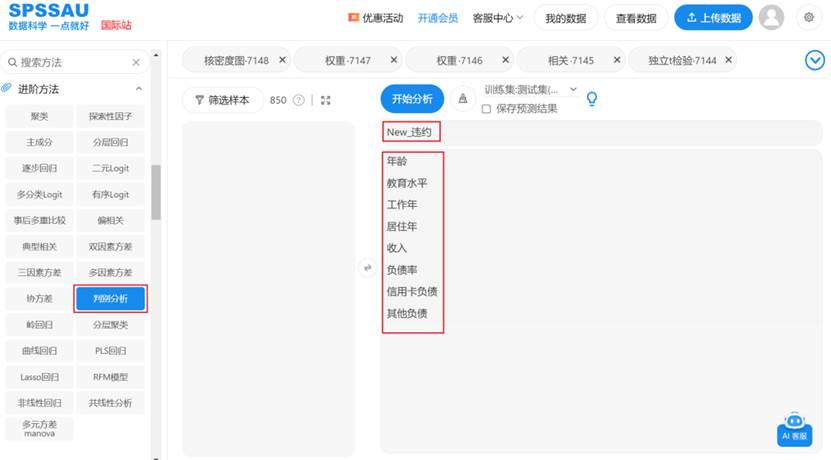This screenshot has width=831, height=460.
Task: Select the 事后多重比较 method
Action: coord(40,220)
